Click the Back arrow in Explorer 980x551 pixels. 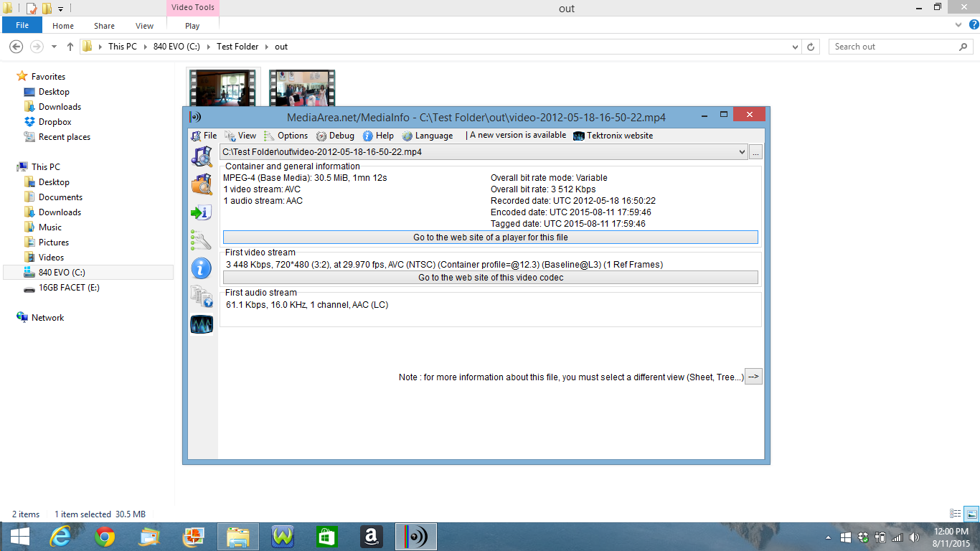tap(17, 47)
